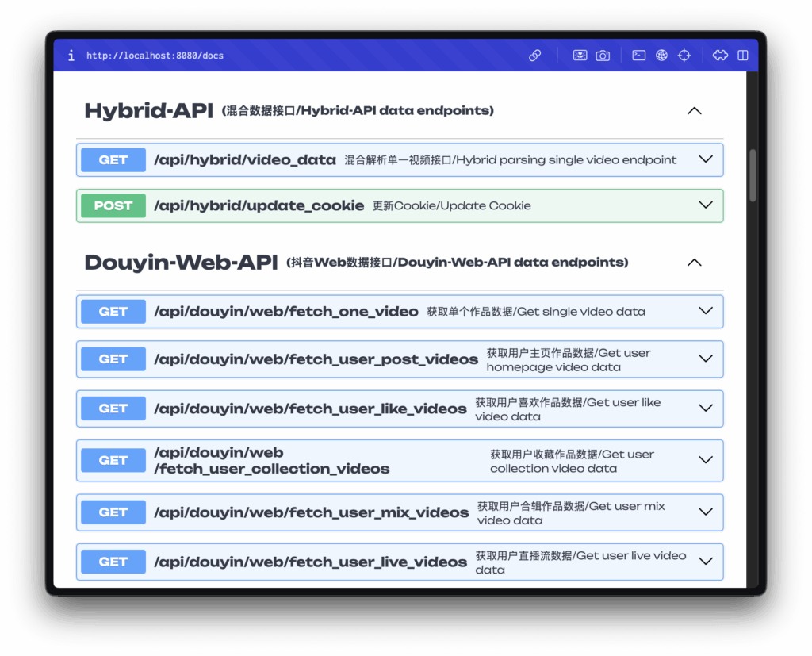
Task: Click the POST method badge for update_cookie
Action: coord(113,205)
